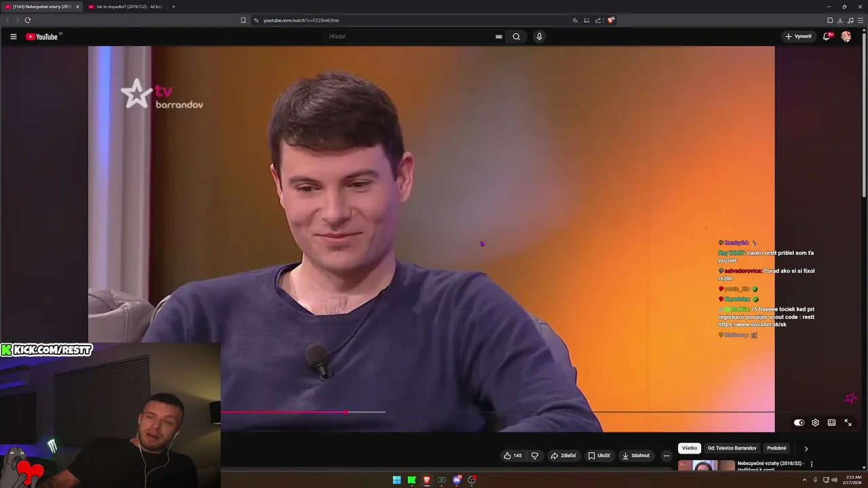The width and height of the screenshot is (868, 488).
Task: Close the Nebezpečné vztahy tab
Action: click(77, 7)
